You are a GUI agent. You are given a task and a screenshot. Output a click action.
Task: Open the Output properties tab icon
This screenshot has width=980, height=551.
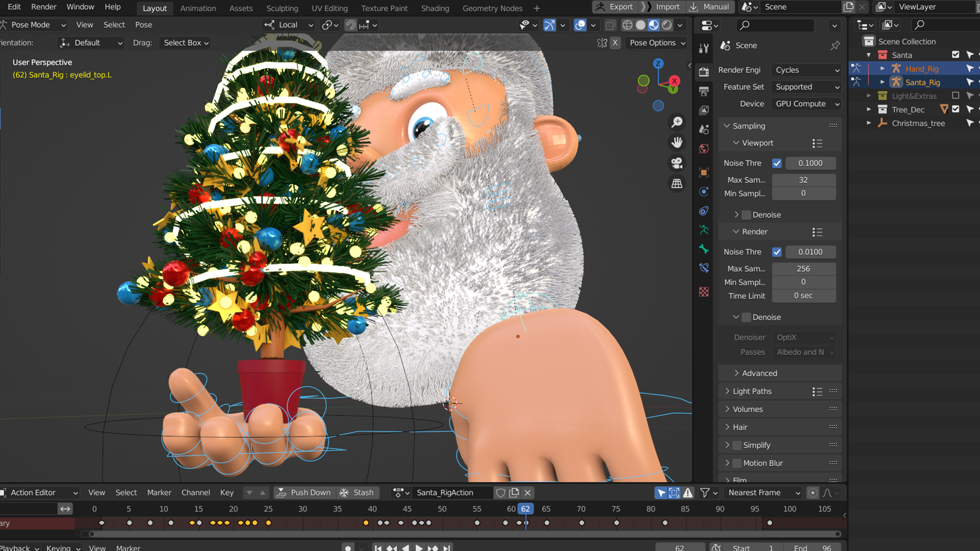(704, 91)
